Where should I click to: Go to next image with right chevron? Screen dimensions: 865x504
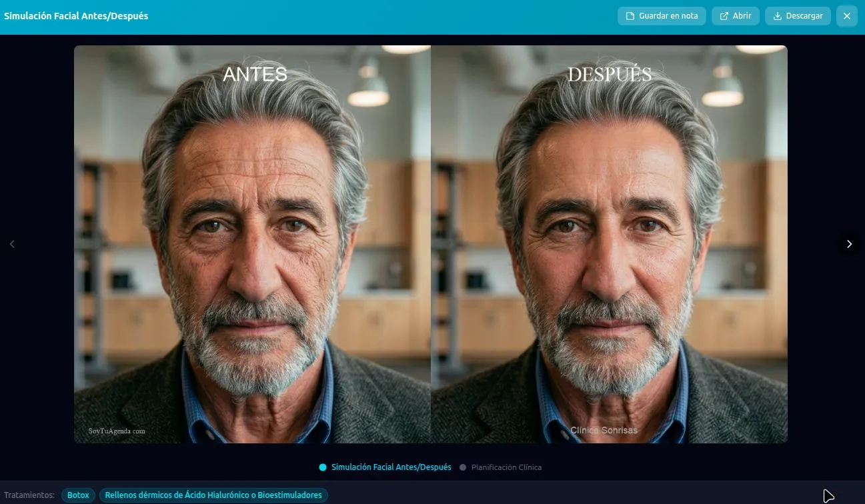click(849, 244)
